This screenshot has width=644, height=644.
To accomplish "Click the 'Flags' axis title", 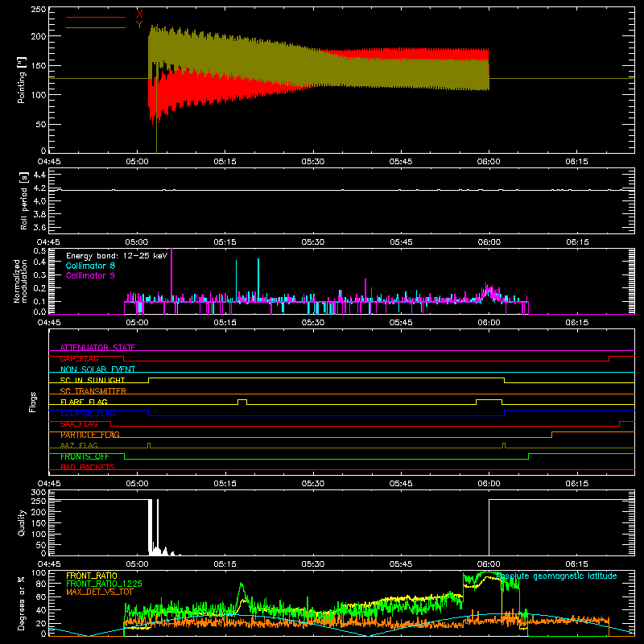I will [x=32, y=402].
